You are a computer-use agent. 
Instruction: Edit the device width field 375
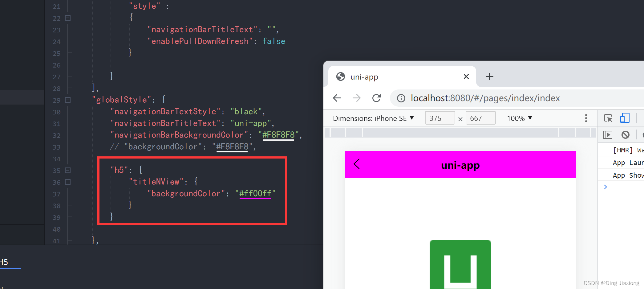(x=440, y=118)
